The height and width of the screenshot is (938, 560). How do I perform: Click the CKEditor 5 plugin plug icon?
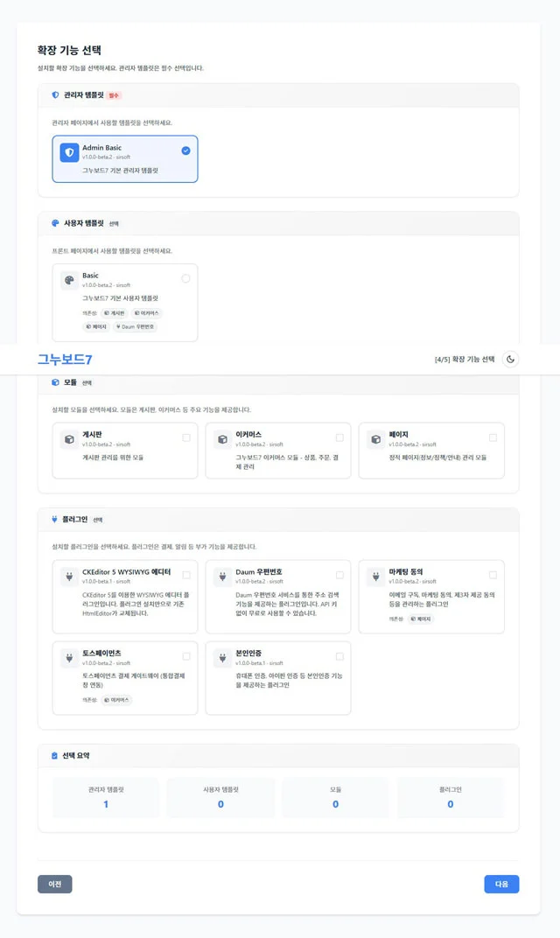[x=69, y=577]
